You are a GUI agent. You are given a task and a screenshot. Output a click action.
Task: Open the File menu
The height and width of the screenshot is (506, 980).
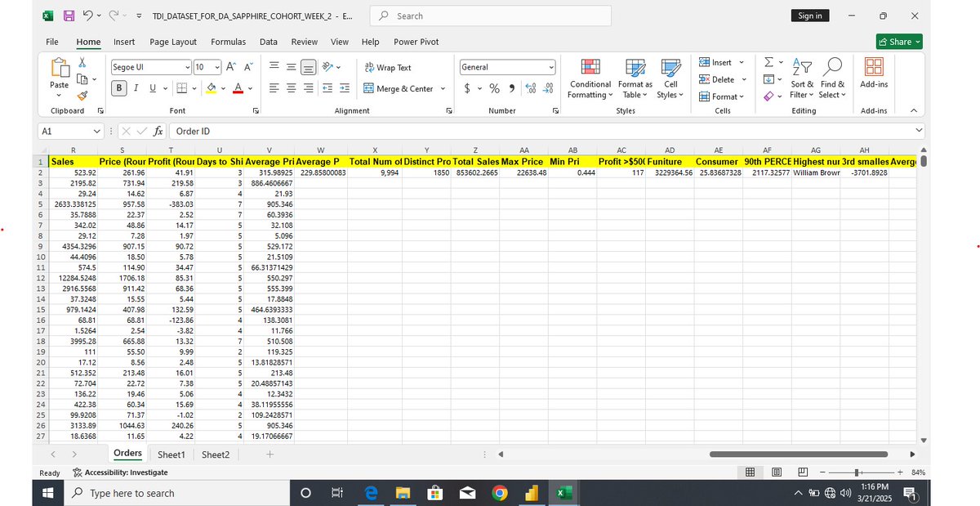[51, 42]
